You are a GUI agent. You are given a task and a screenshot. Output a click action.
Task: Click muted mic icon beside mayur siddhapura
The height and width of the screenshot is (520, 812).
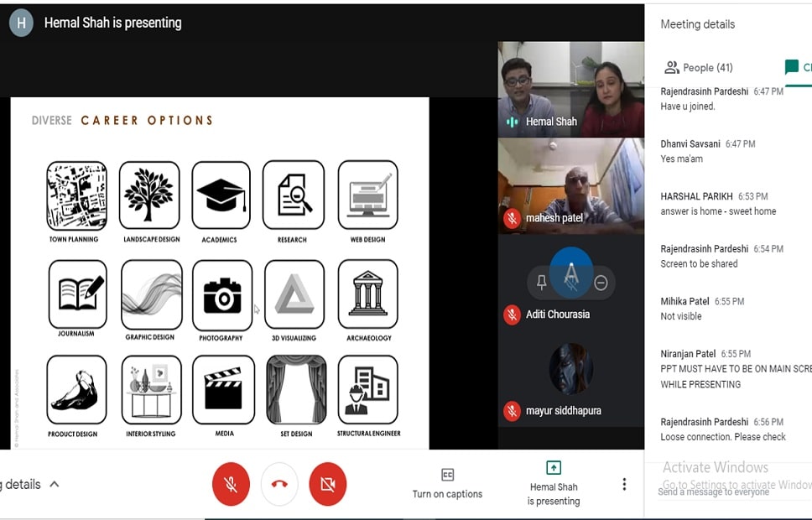tap(512, 411)
